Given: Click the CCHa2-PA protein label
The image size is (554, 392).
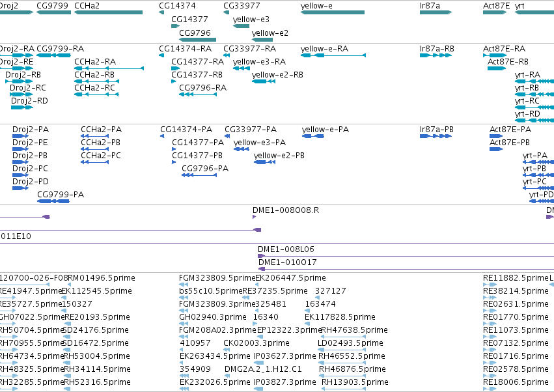Looking at the screenshot, I should point(102,130).
